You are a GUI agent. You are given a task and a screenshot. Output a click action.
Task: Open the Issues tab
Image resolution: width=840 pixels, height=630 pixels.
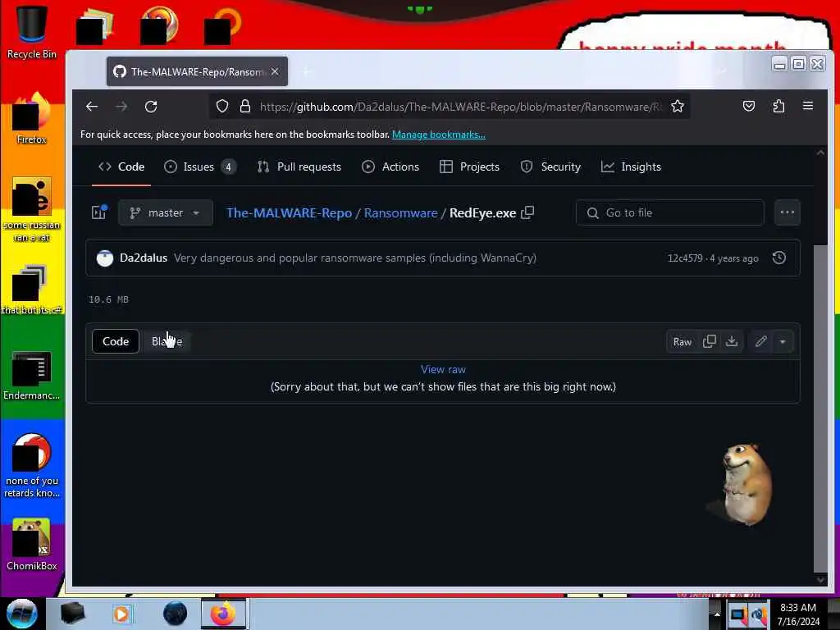(x=200, y=167)
